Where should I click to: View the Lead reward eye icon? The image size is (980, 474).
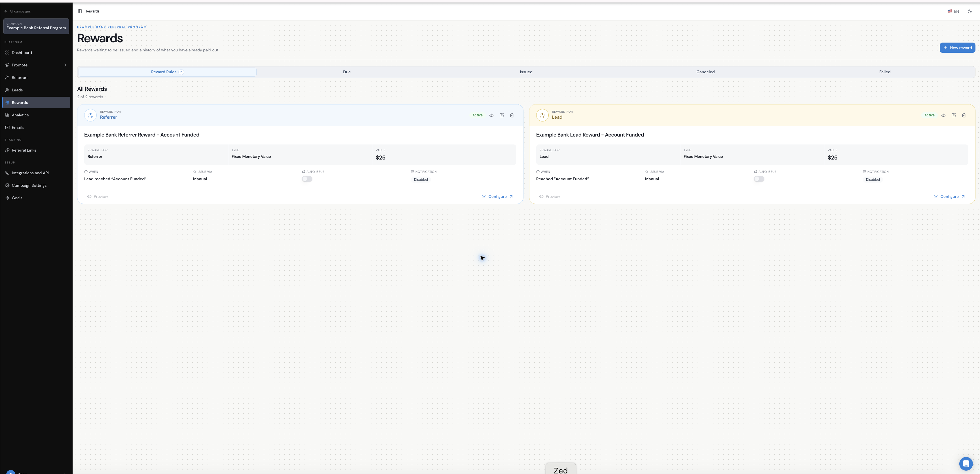pos(943,115)
